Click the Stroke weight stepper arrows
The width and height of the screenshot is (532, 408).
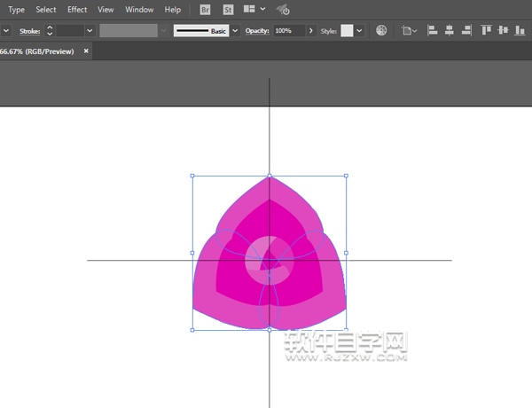pyautogui.click(x=50, y=30)
